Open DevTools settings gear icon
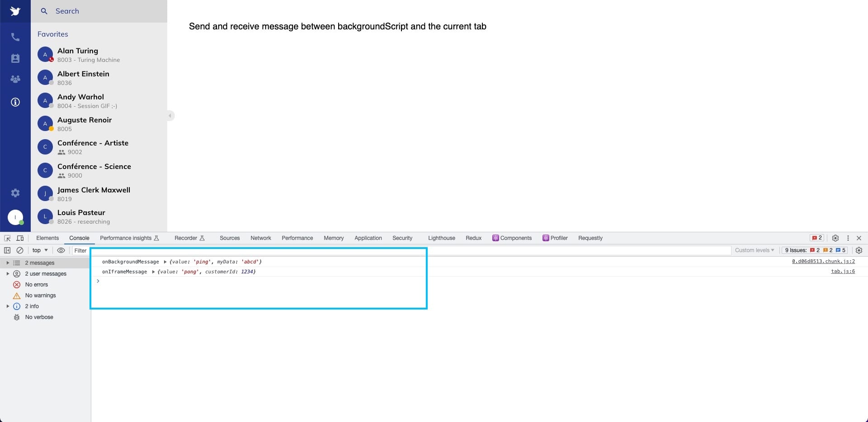 pyautogui.click(x=835, y=238)
